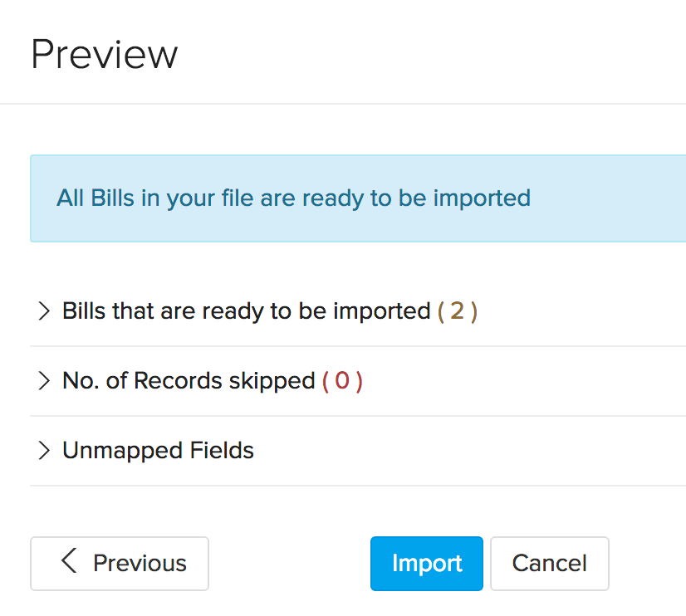Viewport: 686px width, 616px height.
Task: Click the Unmapped Fields label text
Action: click(x=158, y=450)
